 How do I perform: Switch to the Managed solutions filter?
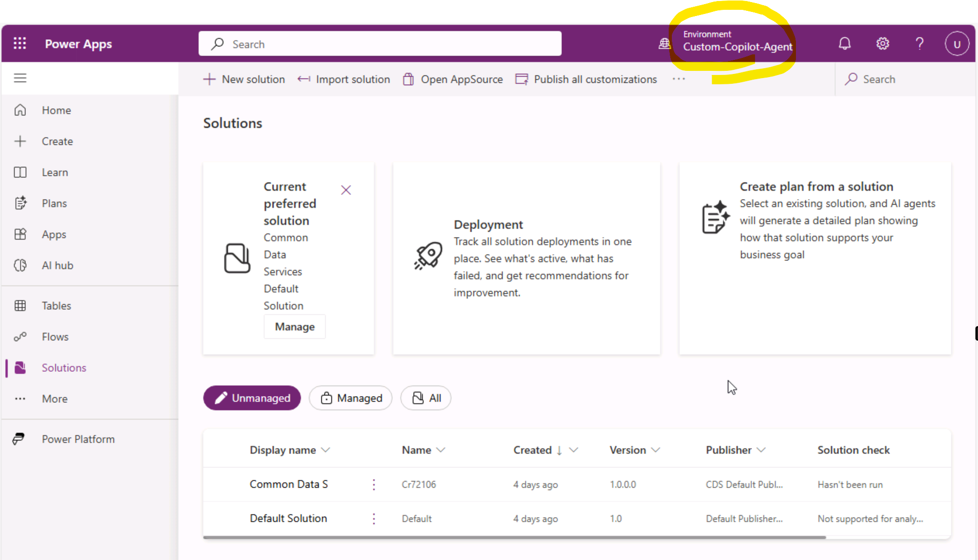pyautogui.click(x=351, y=398)
